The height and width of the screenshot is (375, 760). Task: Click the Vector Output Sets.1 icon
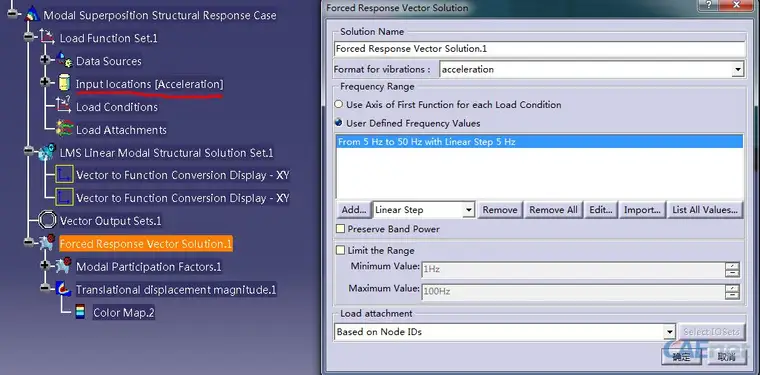[48, 220]
